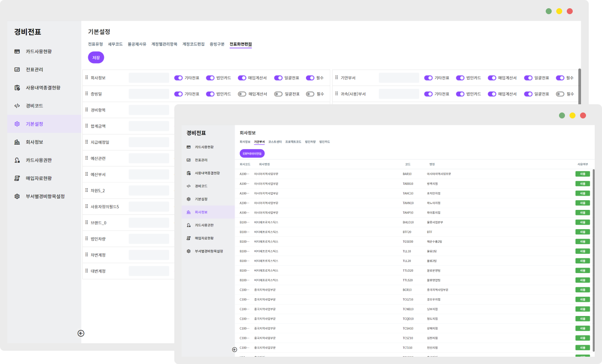
Task: Click drag handle of 경비항목 row
Action: (86, 110)
